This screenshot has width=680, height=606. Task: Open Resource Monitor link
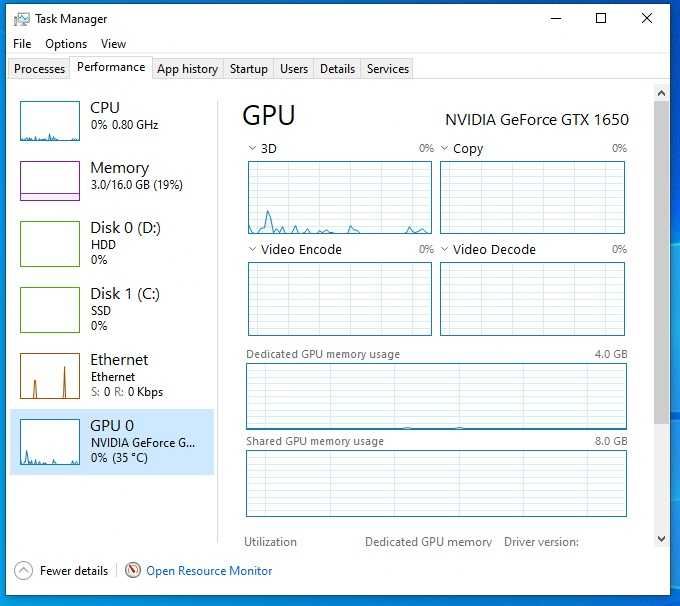[x=209, y=571]
